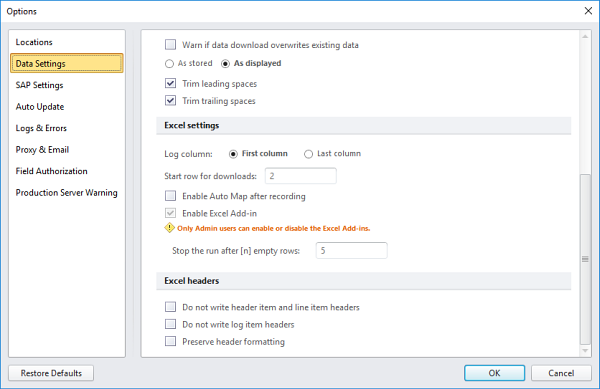Open Proxy & Email settings
Image resolution: width=600 pixels, height=389 pixels.
tap(42, 150)
